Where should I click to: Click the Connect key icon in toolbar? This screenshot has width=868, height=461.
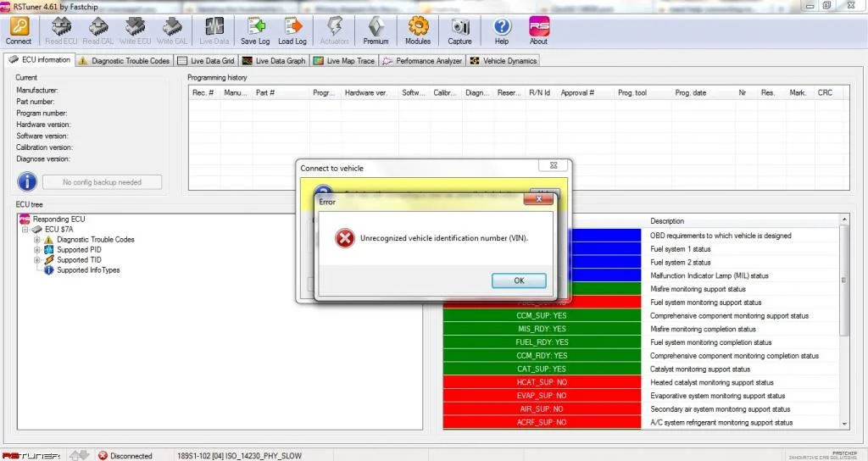[19, 26]
